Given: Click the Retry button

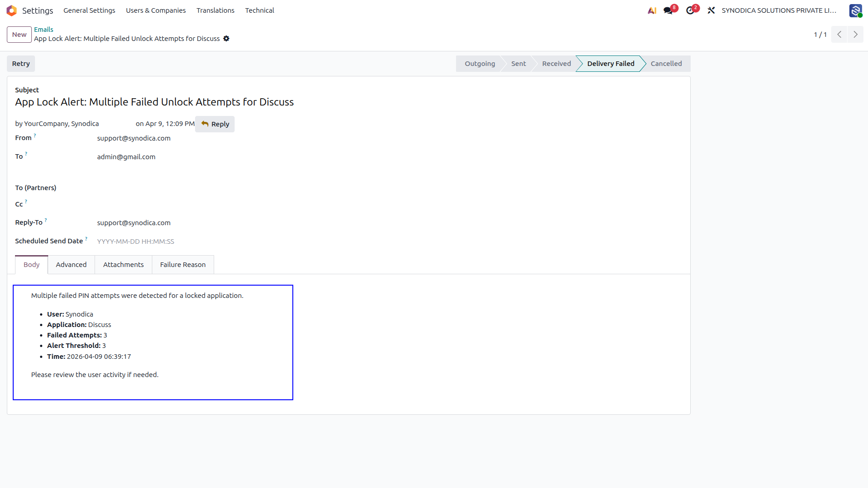Looking at the screenshot, I should (21, 64).
